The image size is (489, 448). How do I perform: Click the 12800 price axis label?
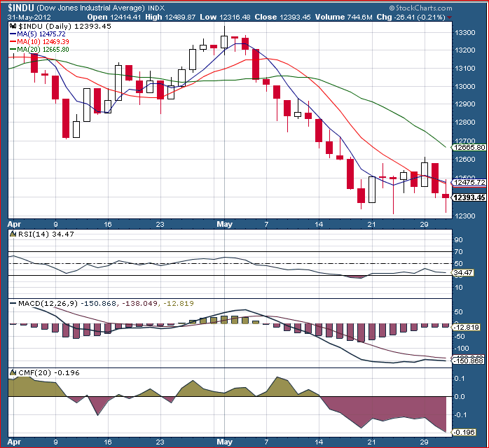point(464,122)
